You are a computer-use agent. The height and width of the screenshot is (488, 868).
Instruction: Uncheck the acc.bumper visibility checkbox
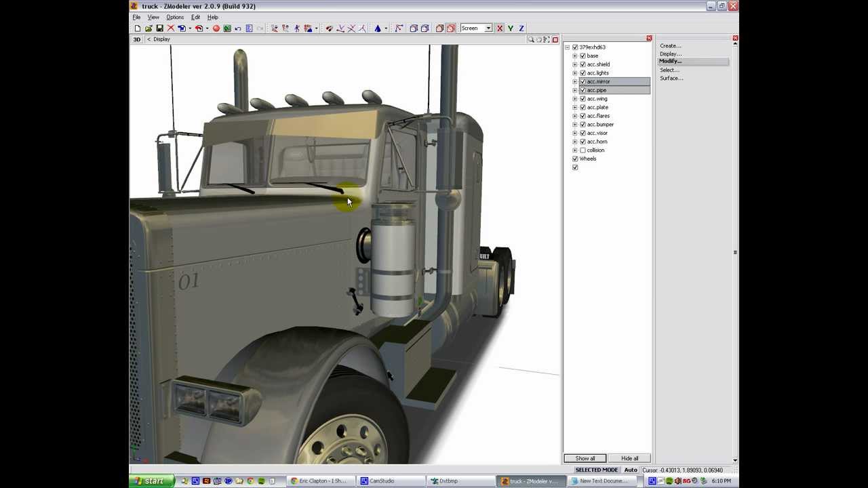583,125
